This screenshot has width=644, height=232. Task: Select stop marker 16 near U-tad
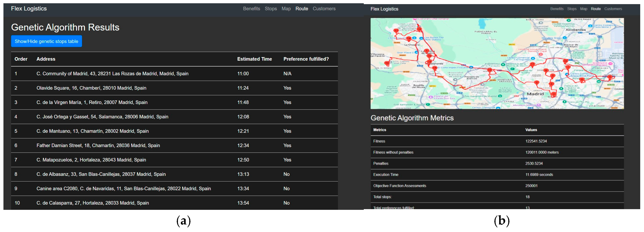click(x=420, y=29)
